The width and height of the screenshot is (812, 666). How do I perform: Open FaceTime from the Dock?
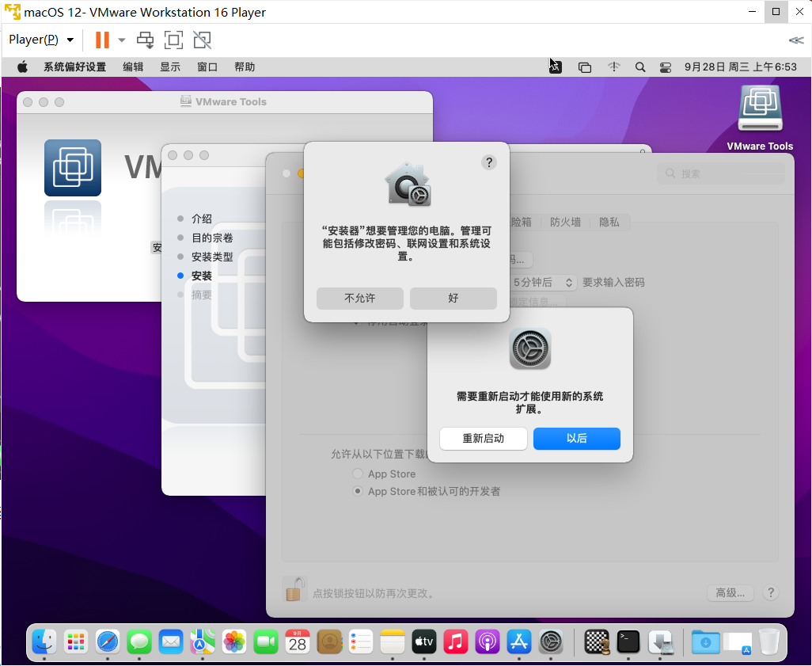tap(266, 641)
